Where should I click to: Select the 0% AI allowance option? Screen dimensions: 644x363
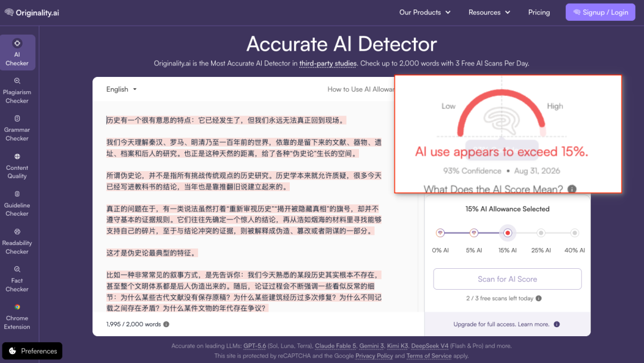click(440, 233)
